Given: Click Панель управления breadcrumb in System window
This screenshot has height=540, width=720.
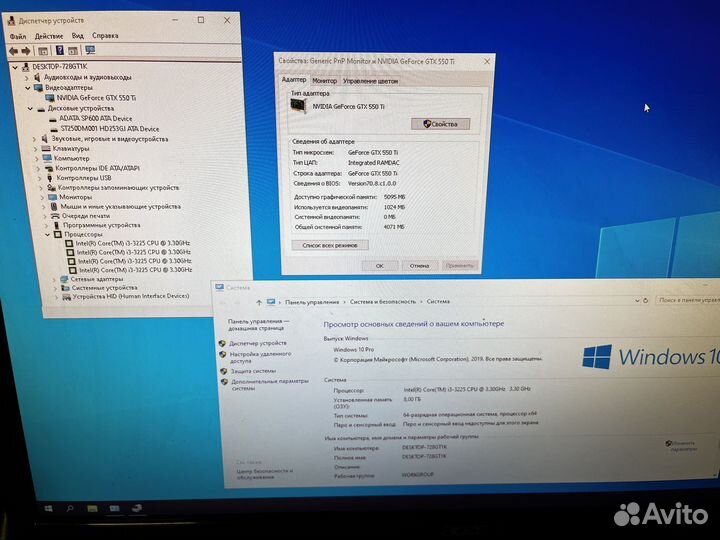Looking at the screenshot, I should [312, 302].
